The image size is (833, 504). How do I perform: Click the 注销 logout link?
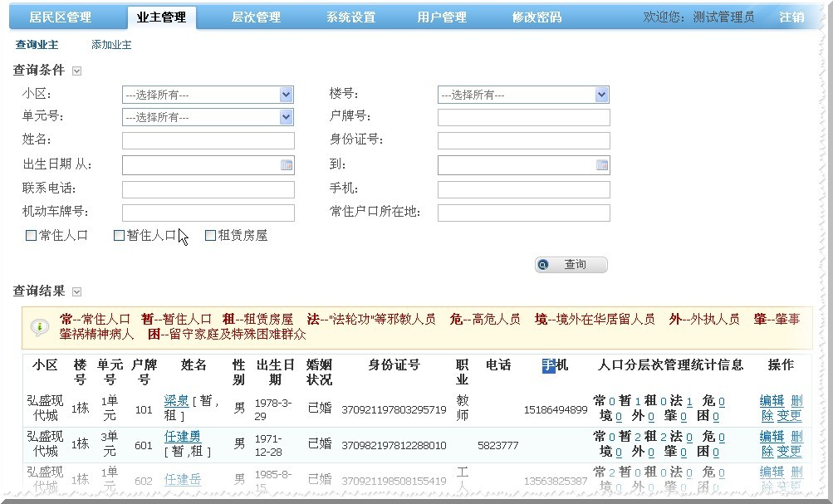(791, 17)
